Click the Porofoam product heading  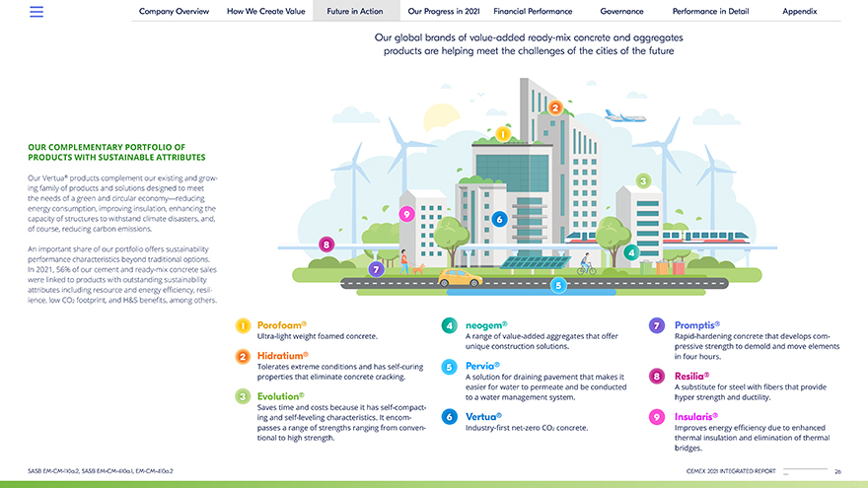tap(281, 324)
